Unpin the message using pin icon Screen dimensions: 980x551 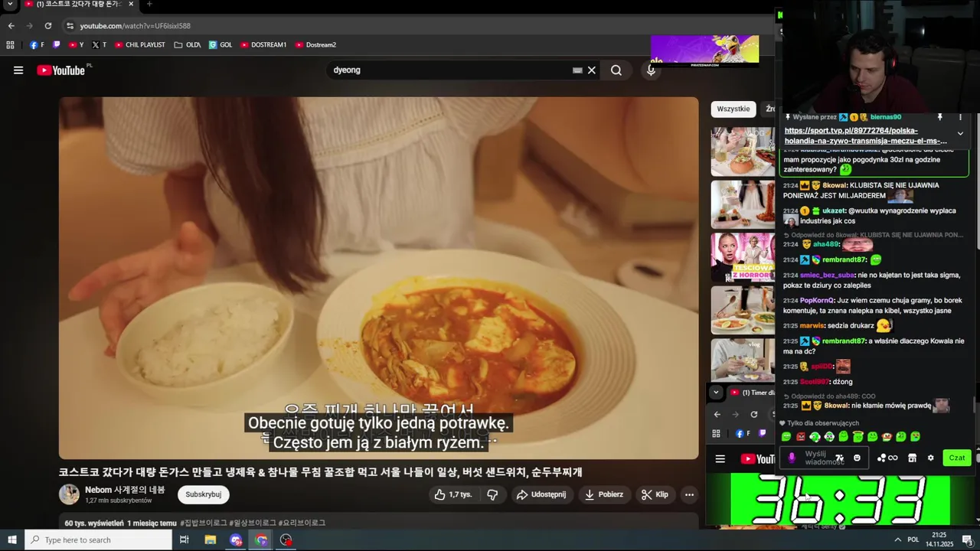click(939, 117)
